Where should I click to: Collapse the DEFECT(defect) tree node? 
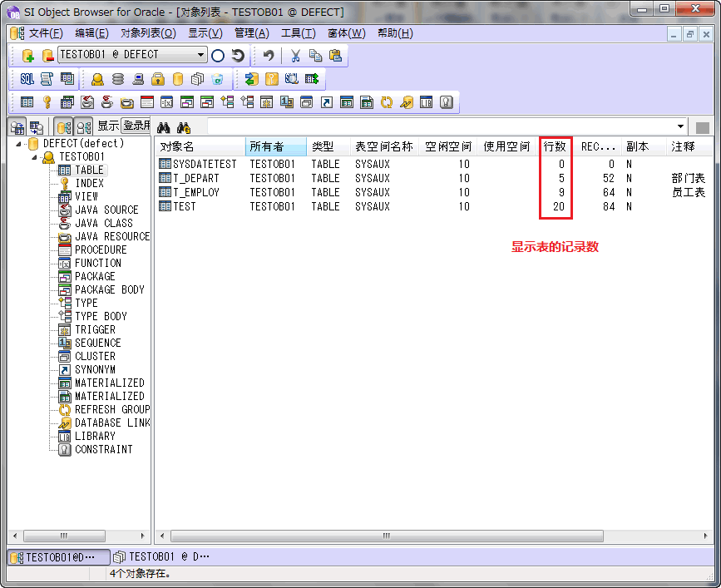tap(18, 144)
